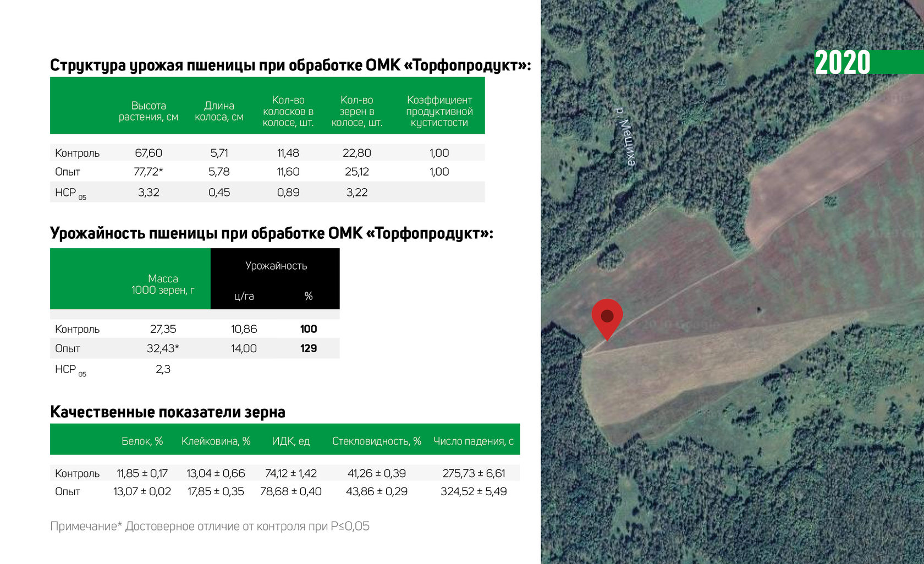
Task: Click the 'Клейковина, %' column header
Action: click(x=216, y=441)
